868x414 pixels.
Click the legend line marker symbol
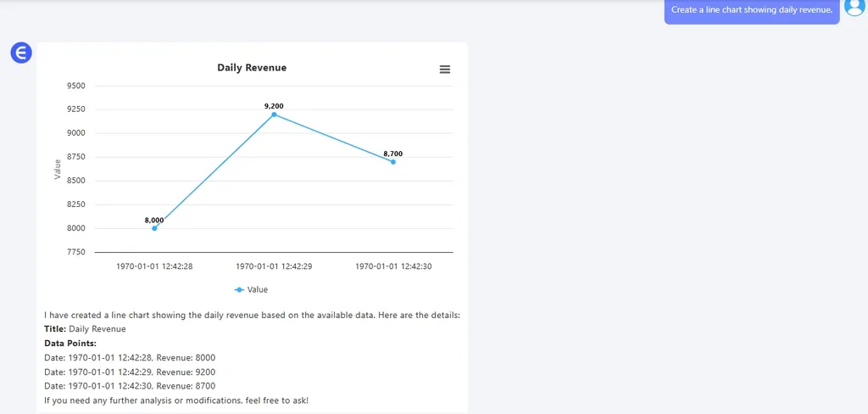point(239,290)
